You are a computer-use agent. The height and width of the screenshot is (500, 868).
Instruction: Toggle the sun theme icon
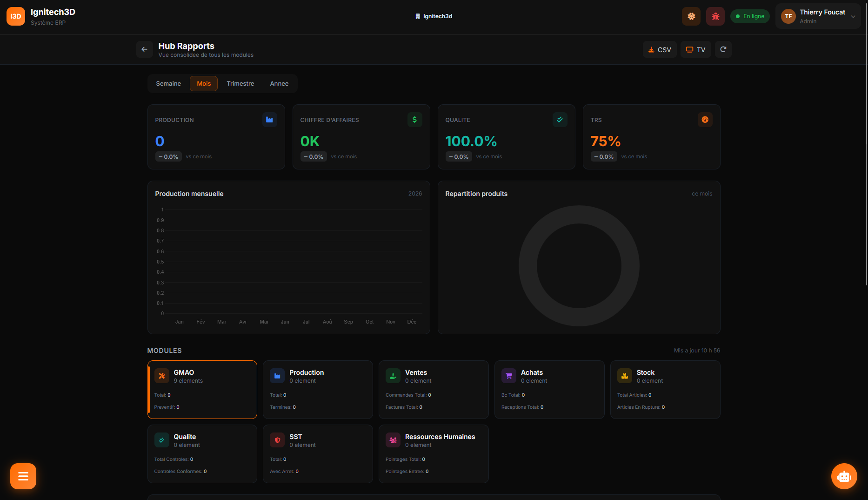click(x=691, y=16)
